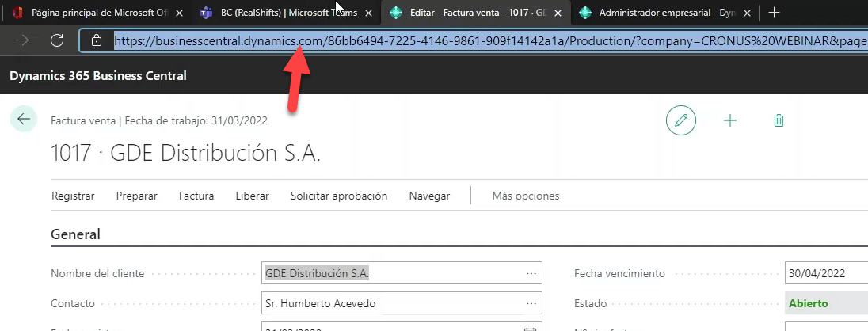Reload the page with the refresh icon
This screenshot has width=868, height=331.
(56, 40)
